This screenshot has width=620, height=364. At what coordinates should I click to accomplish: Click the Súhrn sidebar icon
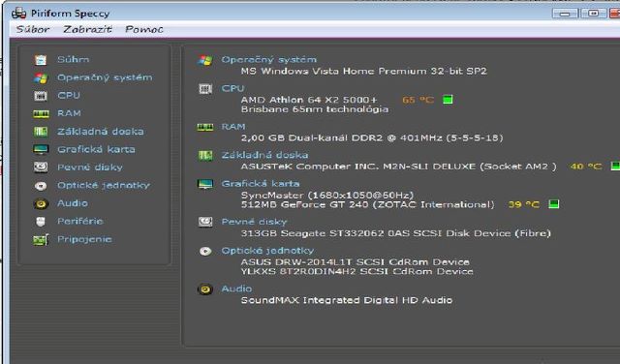pos(41,60)
